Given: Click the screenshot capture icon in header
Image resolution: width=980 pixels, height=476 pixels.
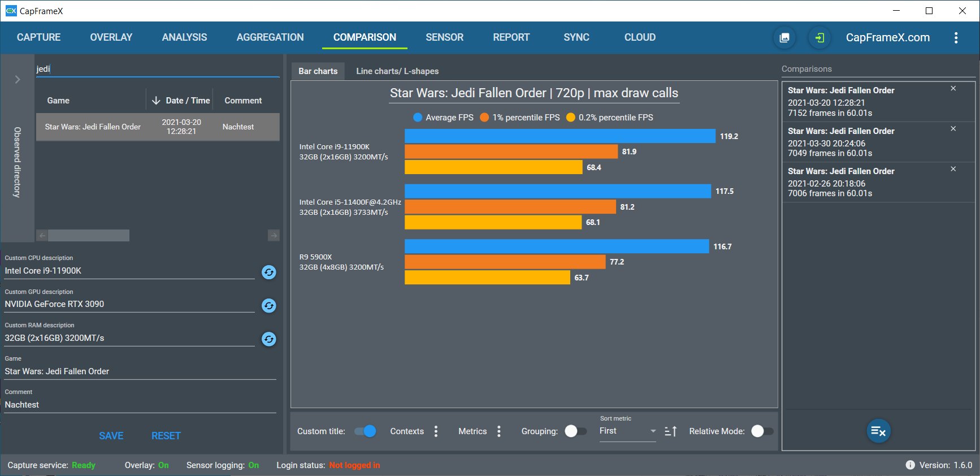Looking at the screenshot, I should coord(784,38).
